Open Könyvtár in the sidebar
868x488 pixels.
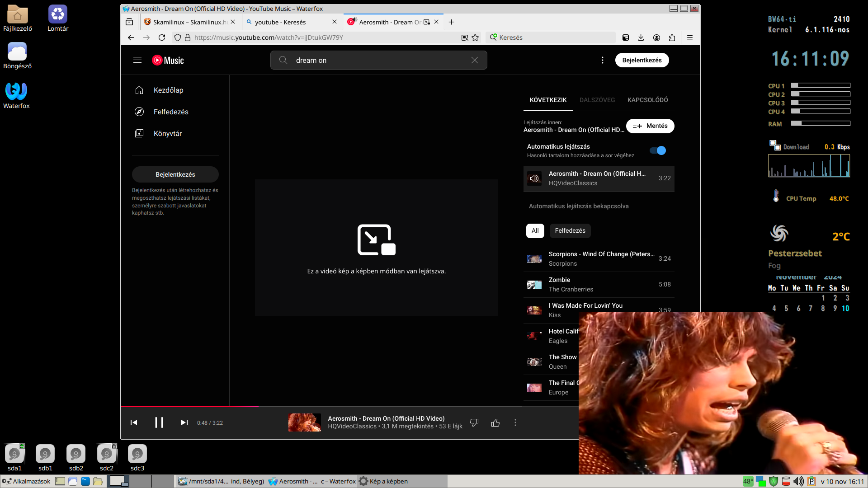point(175,133)
